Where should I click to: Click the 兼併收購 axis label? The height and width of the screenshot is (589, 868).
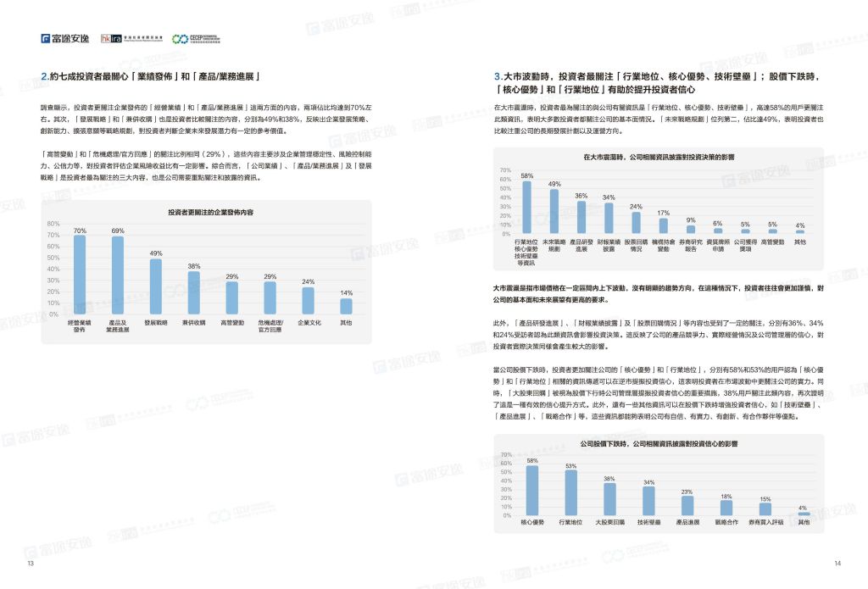(194, 323)
